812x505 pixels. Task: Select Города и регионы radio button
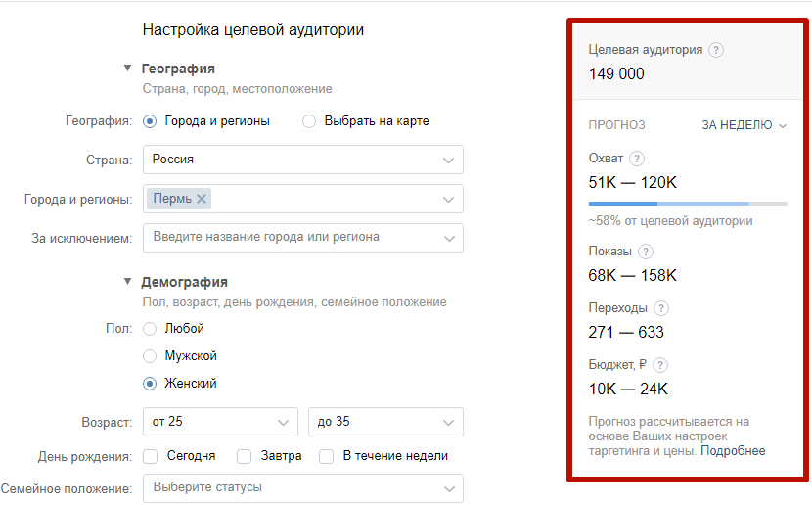point(150,121)
